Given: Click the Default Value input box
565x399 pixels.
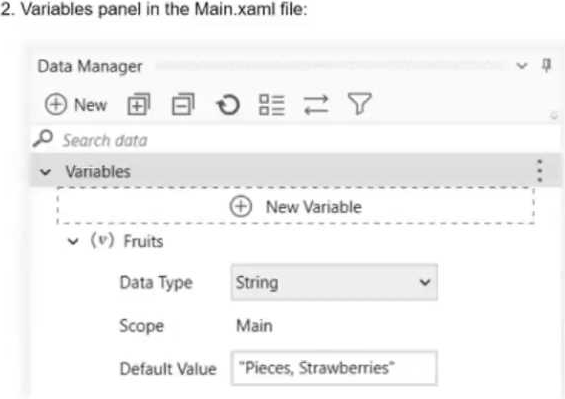Looking at the screenshot, I should tap(334, 368).
